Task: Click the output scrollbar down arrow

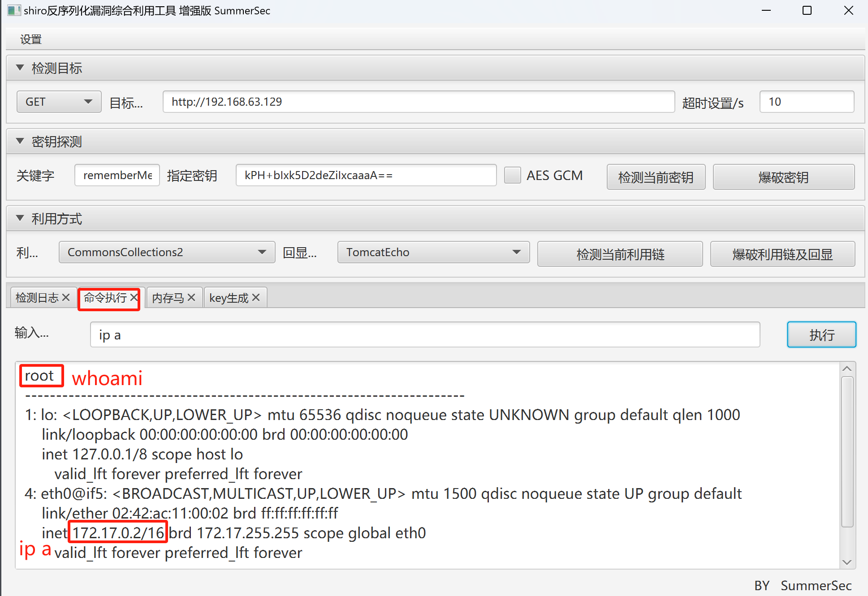Action: click(x=847, y=562)
